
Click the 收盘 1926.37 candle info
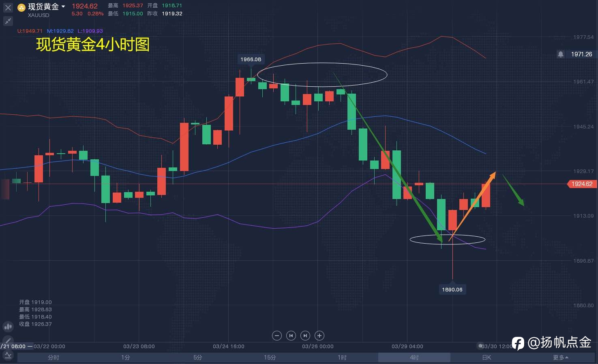coord(35,324)
